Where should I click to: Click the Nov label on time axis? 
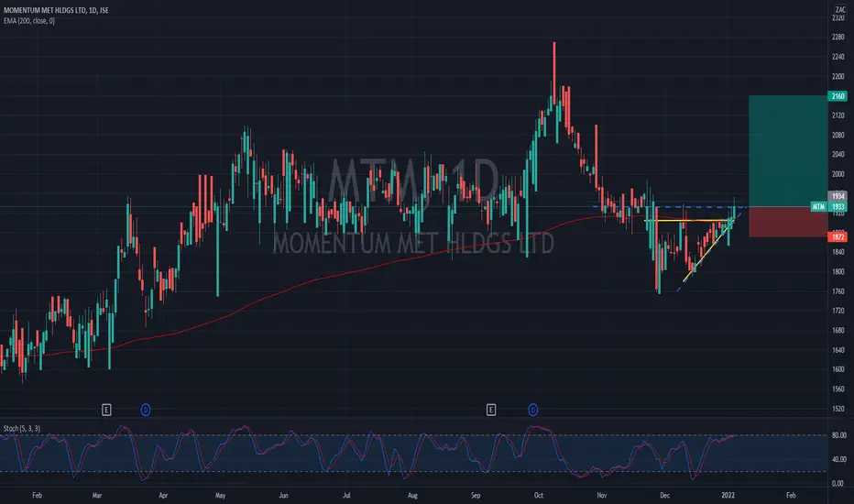(601, 495)
